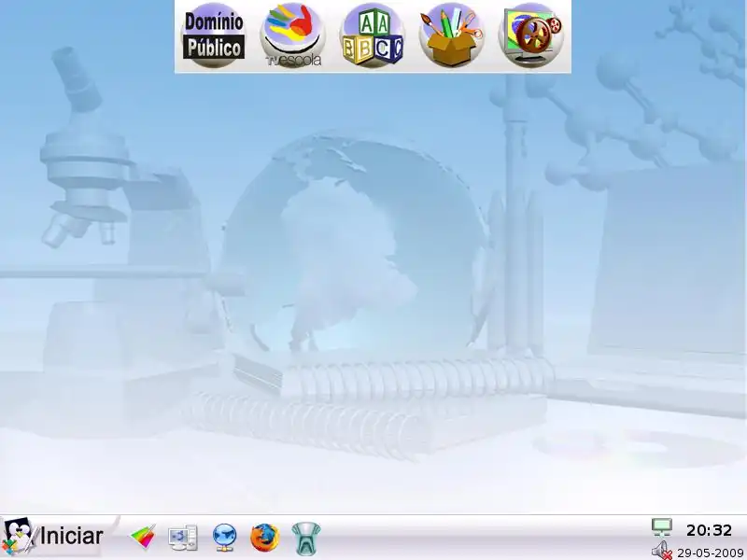Click the 20:32 clock in the tray
The width and height of the screenshot is (747, 560).
click(709, 530)
